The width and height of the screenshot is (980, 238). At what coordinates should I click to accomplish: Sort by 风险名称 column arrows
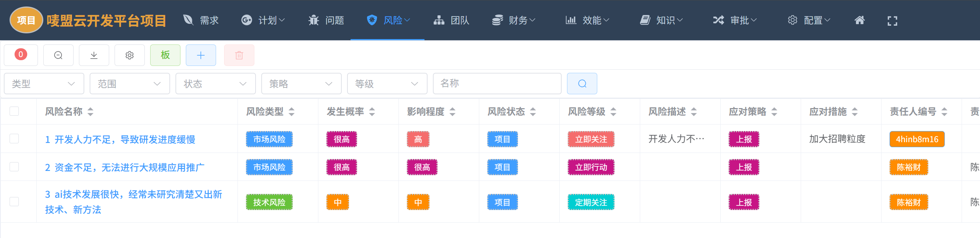coord(90,112)
